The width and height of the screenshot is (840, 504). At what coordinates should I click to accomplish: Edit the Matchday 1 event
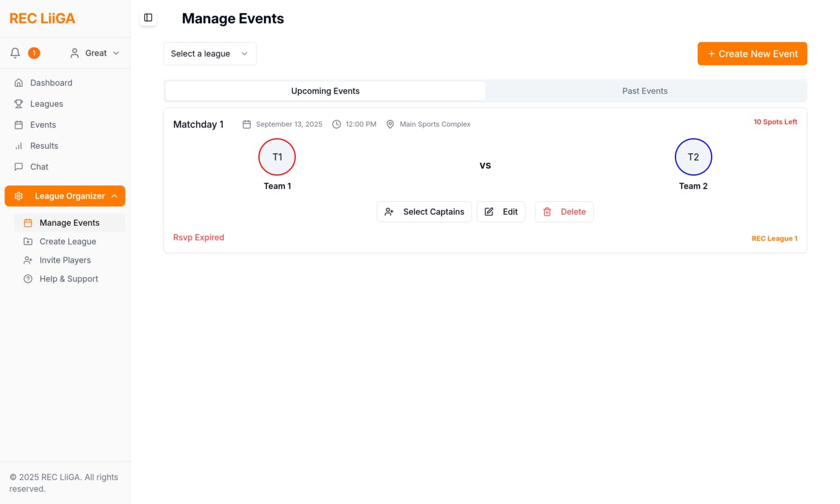point(501,212)
